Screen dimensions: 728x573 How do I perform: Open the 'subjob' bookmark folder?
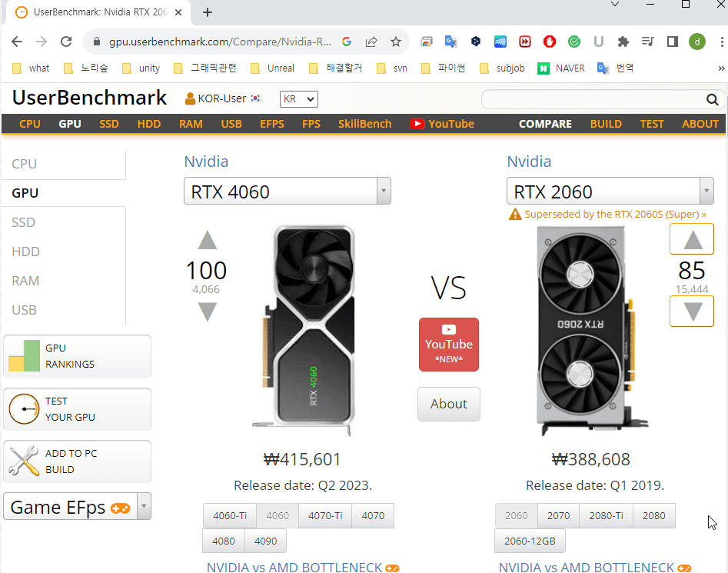click(502, 68)
